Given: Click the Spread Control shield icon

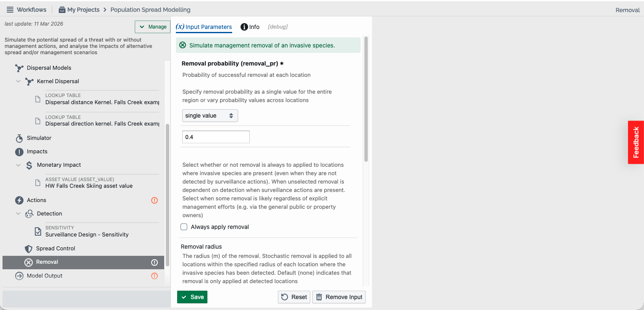Looking at the screenshot, I should pyautogui.click(x=29, y=249).
